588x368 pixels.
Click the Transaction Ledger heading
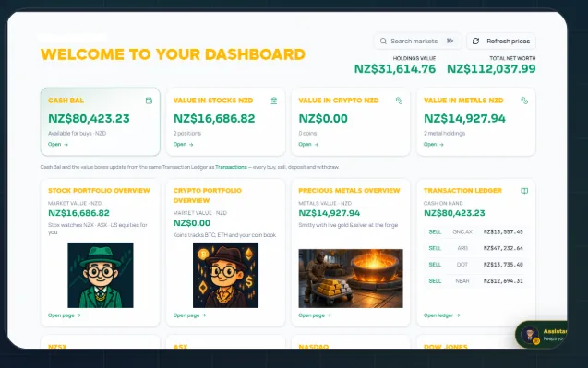[462, 190]
